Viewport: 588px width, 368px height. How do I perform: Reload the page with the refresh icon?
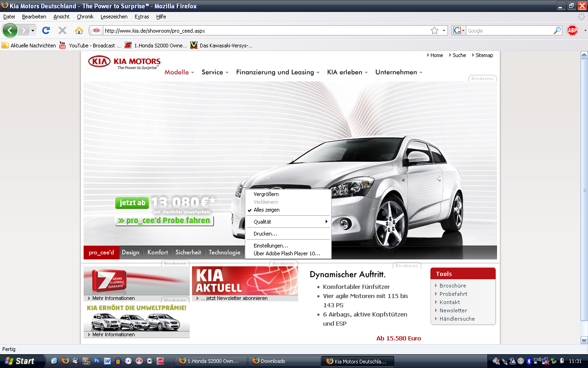[x=45, y=31]
